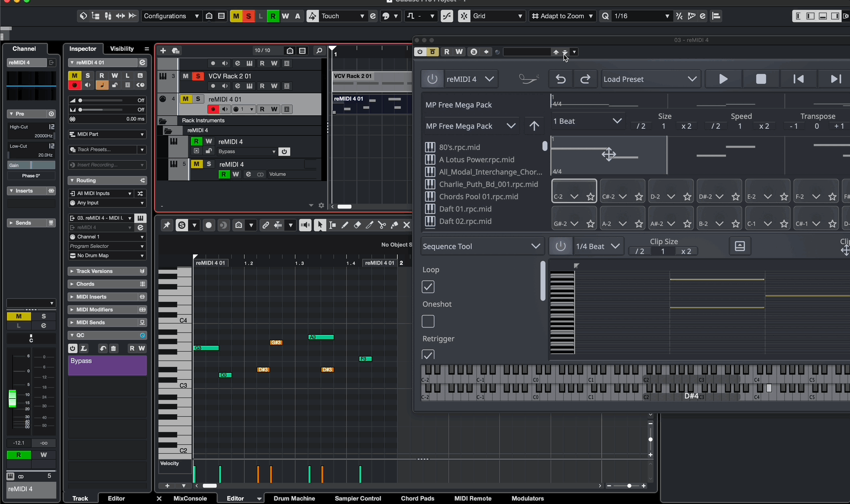Toggle reMIDI 4 plugin power button

click(x=432, y=79)
